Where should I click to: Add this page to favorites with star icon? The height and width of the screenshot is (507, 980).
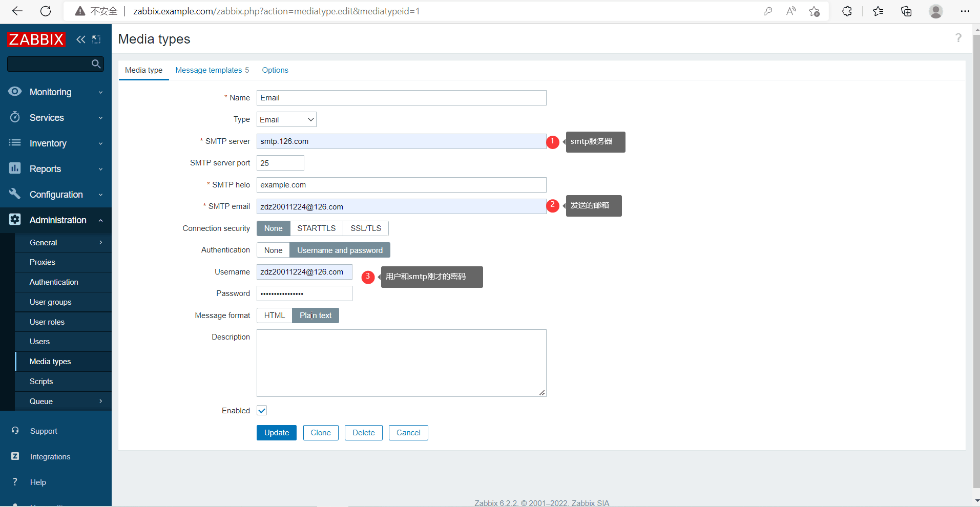[x=814, y=11]
